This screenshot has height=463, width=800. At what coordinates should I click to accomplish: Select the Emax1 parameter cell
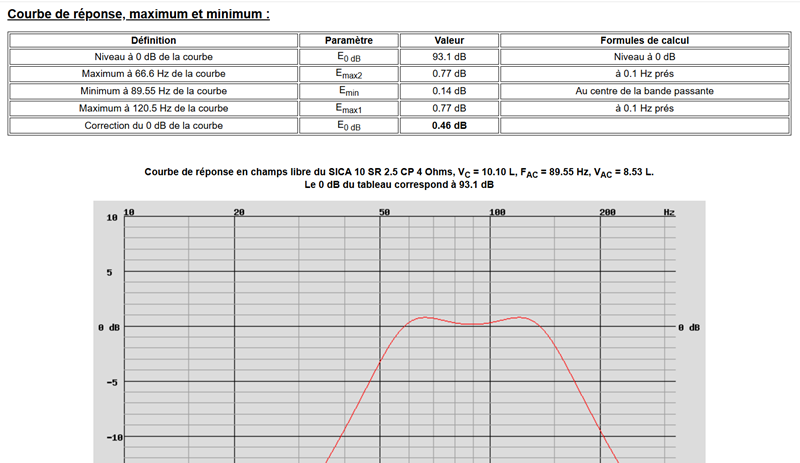(x=349, y=108)
